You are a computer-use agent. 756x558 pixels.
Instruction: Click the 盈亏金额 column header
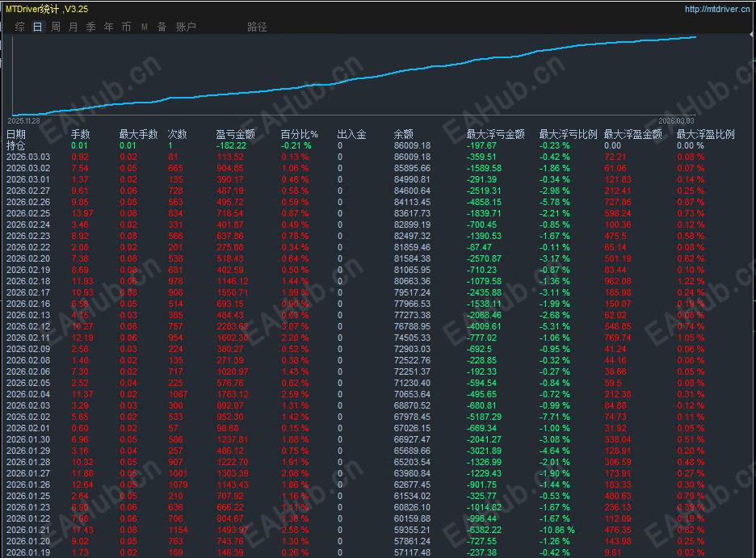coord(235,134)
